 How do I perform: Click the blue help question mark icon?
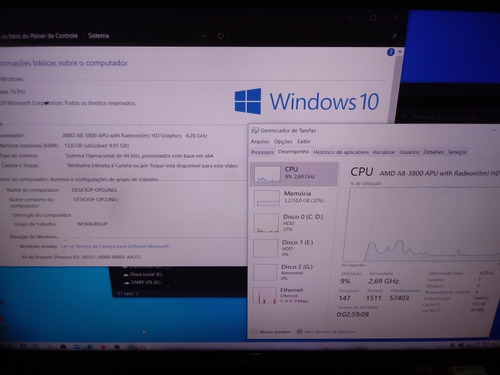coord(391,52)
